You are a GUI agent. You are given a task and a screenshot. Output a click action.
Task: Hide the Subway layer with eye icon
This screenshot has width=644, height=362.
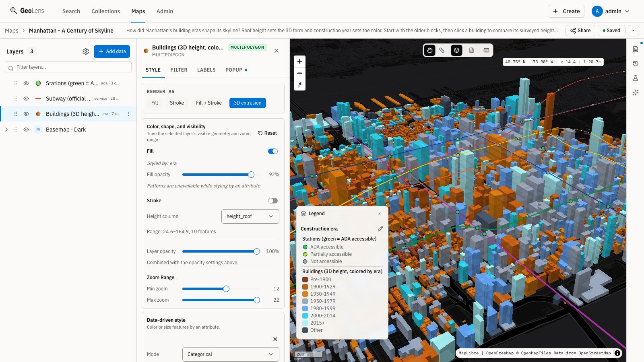[26, 99]
